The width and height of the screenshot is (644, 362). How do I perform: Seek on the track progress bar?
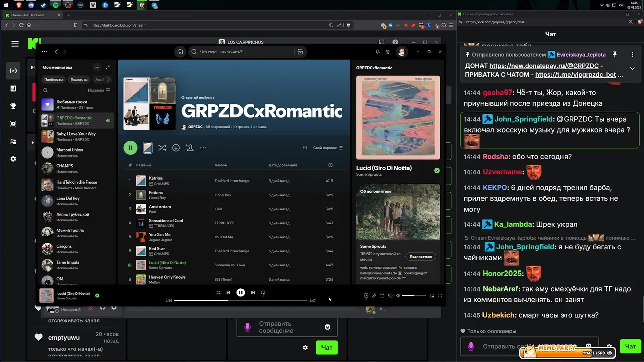point(240,300)
